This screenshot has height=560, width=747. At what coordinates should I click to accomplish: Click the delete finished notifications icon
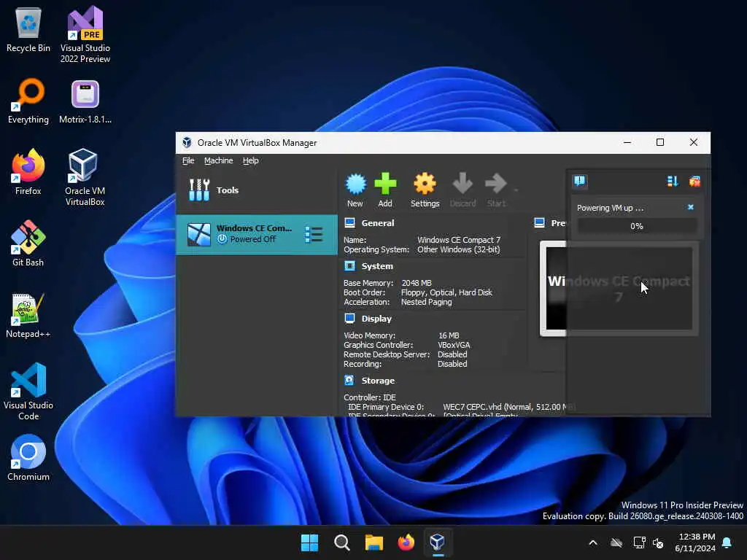point(694,182)
